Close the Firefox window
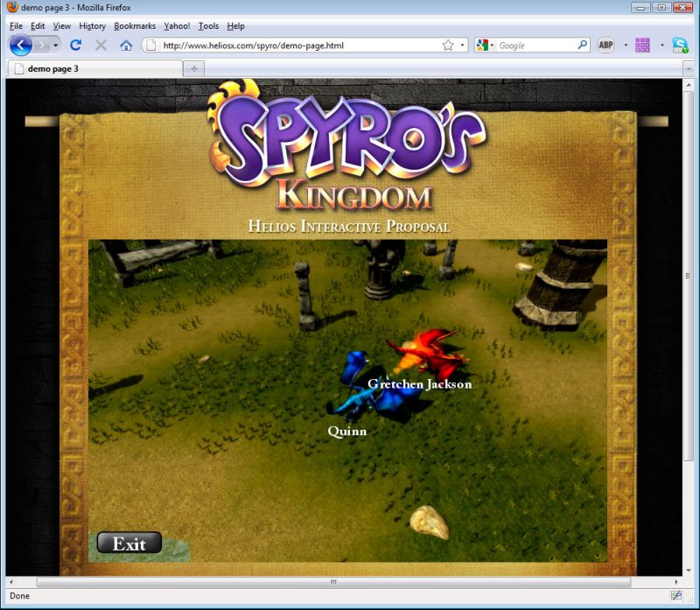 (682, 7)
